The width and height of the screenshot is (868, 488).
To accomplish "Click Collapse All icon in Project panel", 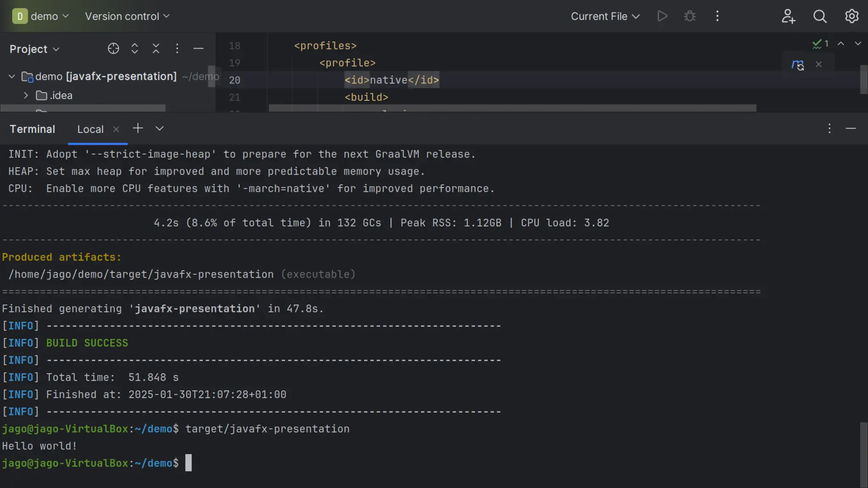I will tap(156, 49).
